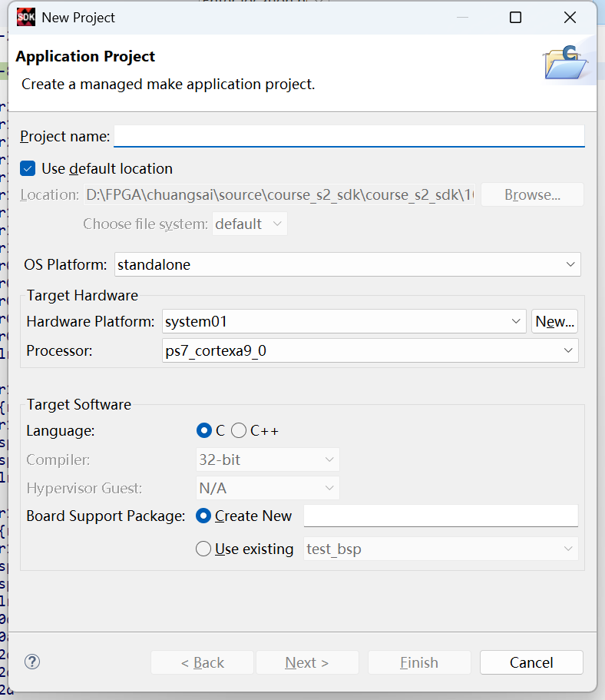
Task: Click the Target Software group label
Action: click(x=79, y=404)
